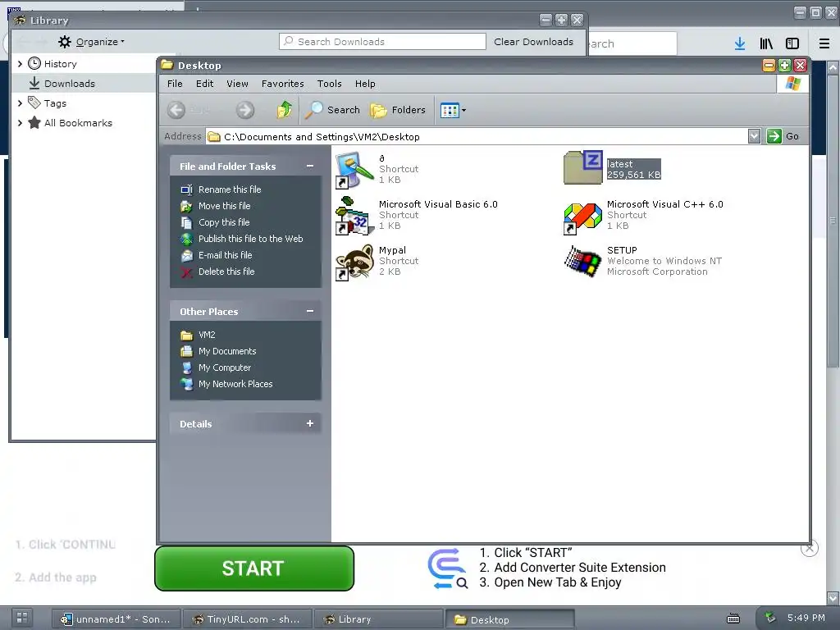Click Copy this file task
Screen dimensions: 840x630
click(x=223, y=222)
